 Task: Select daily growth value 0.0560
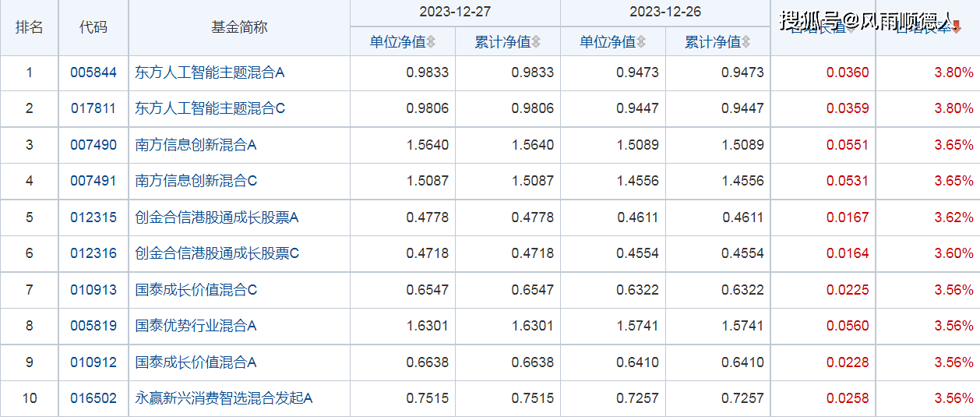click(848, 326)
